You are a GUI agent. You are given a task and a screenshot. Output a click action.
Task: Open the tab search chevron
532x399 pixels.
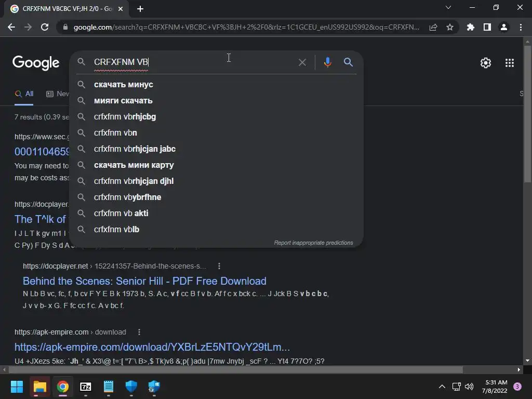[448, 7]
